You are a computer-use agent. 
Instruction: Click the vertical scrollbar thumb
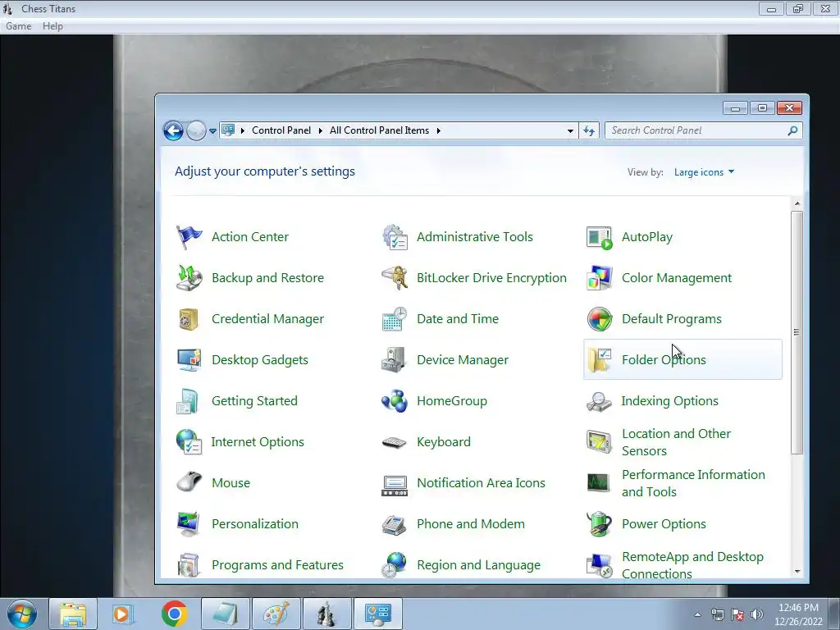tap(797, 332)
